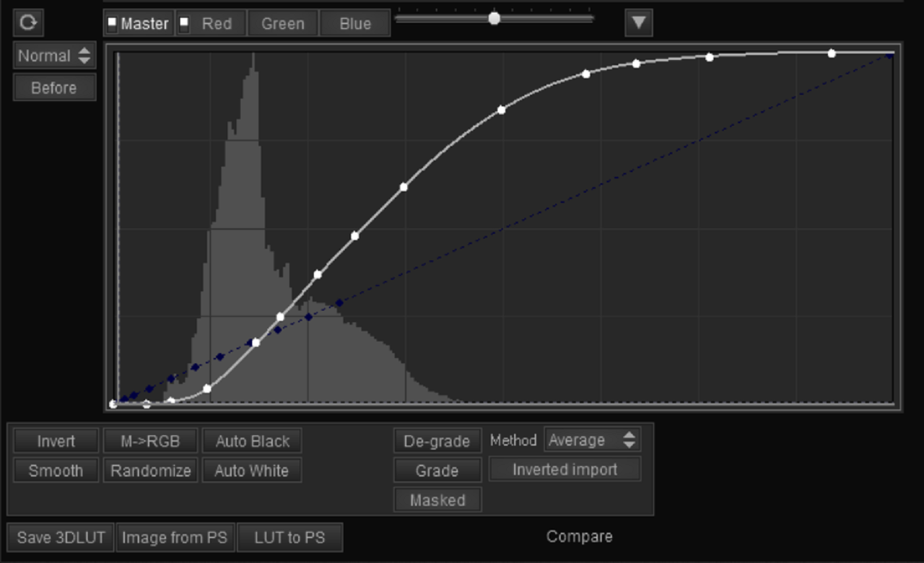Image resolution: width=924 pixels, height=563 pixels.
Task: Click the Masked button
Action: [437, 500]
